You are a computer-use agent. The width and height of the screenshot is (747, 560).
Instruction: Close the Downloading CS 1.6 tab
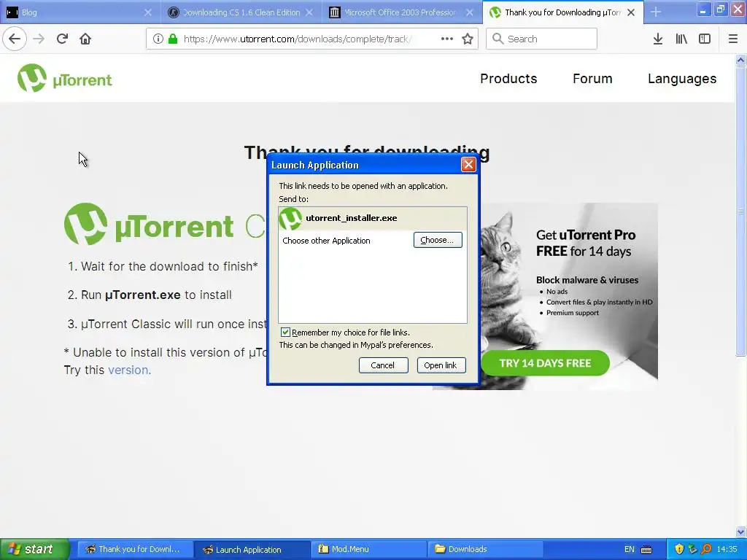click(309, 12)
